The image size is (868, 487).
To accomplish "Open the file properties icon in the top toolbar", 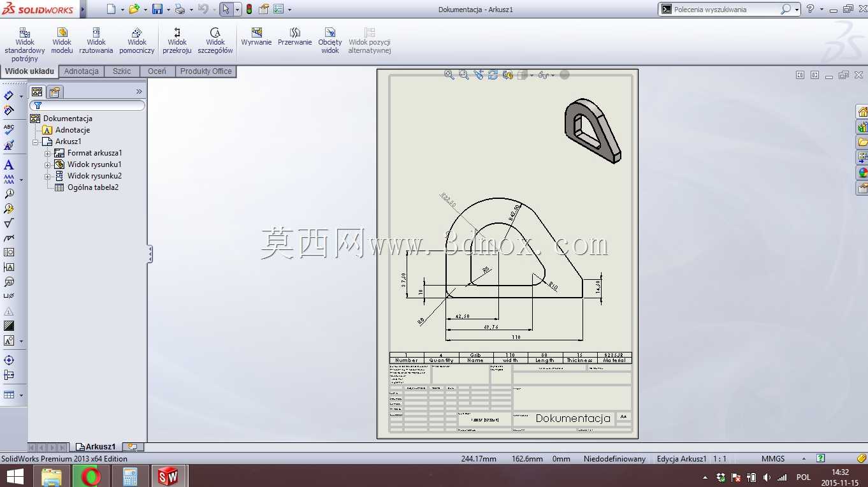I will tap(263, 9).
